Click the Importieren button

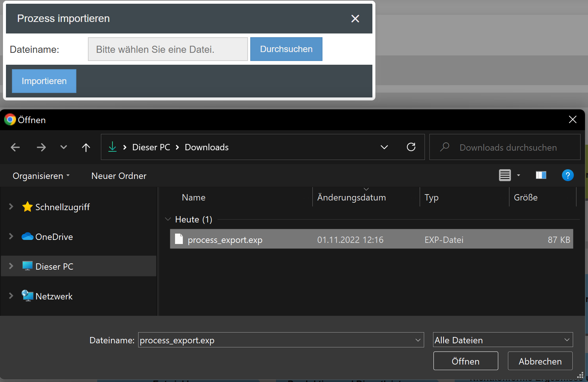[x=44, y=81]
